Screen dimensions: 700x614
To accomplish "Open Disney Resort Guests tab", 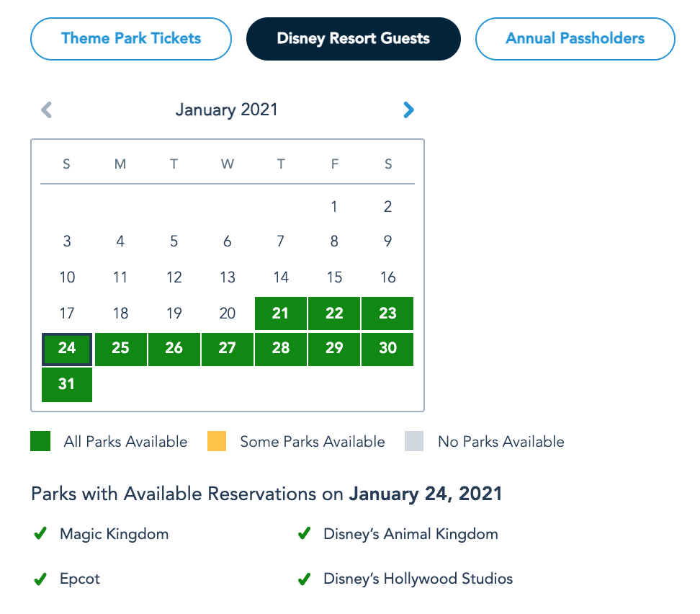I will click(x=353, y=38).
